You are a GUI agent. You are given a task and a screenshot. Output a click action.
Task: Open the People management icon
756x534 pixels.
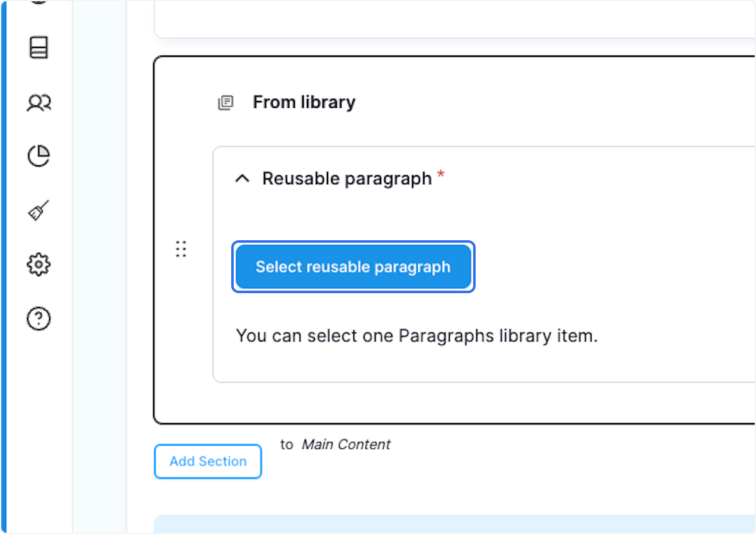point(38,102)
